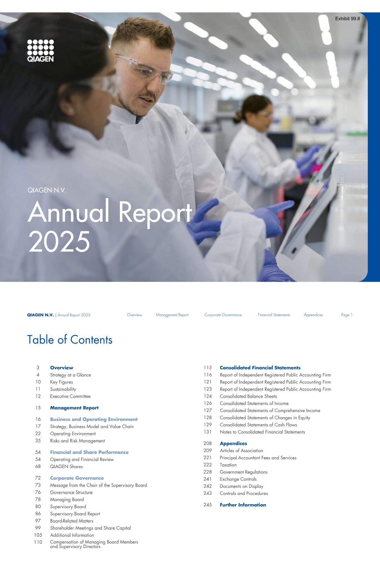Go to 'Principal Accountant Fees and Services'
Screen dimensions: 380x588
258,458
